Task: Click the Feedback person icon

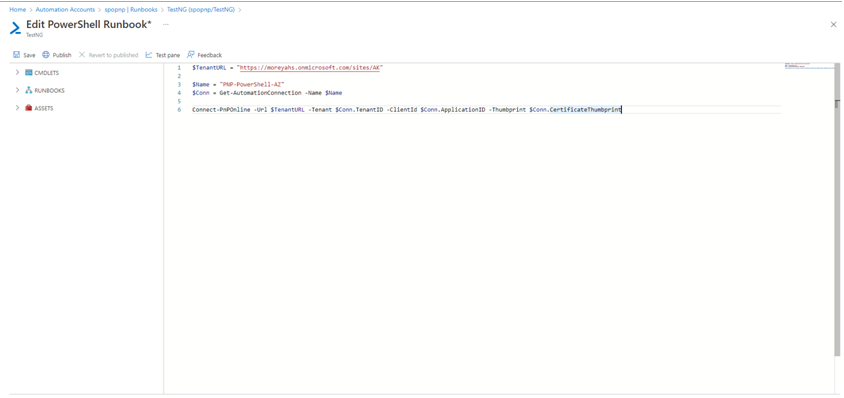Action: 191,55
